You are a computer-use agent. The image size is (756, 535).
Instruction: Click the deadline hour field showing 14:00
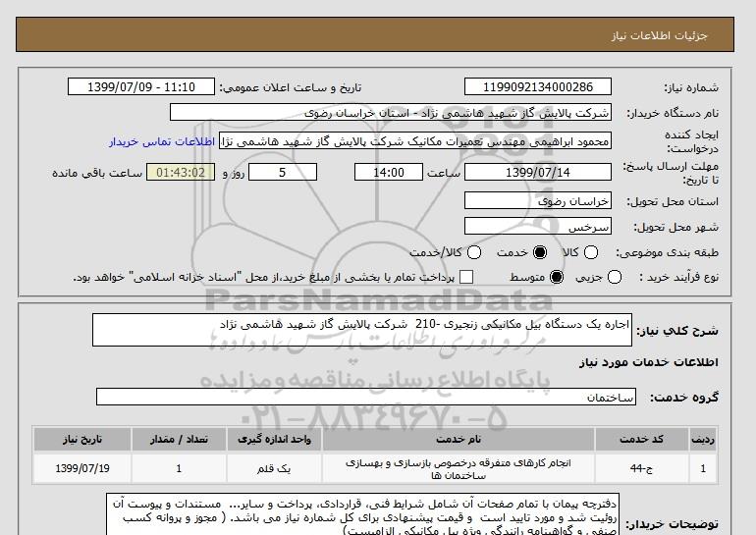(389, 172)
